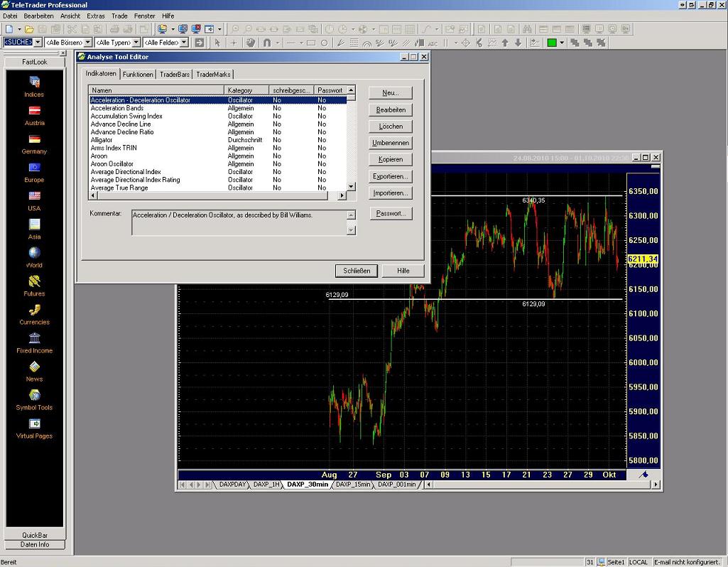Open the Futures entry in the sidebar
The height and width of the screenshot is (567, 728).
pos(34,286)
